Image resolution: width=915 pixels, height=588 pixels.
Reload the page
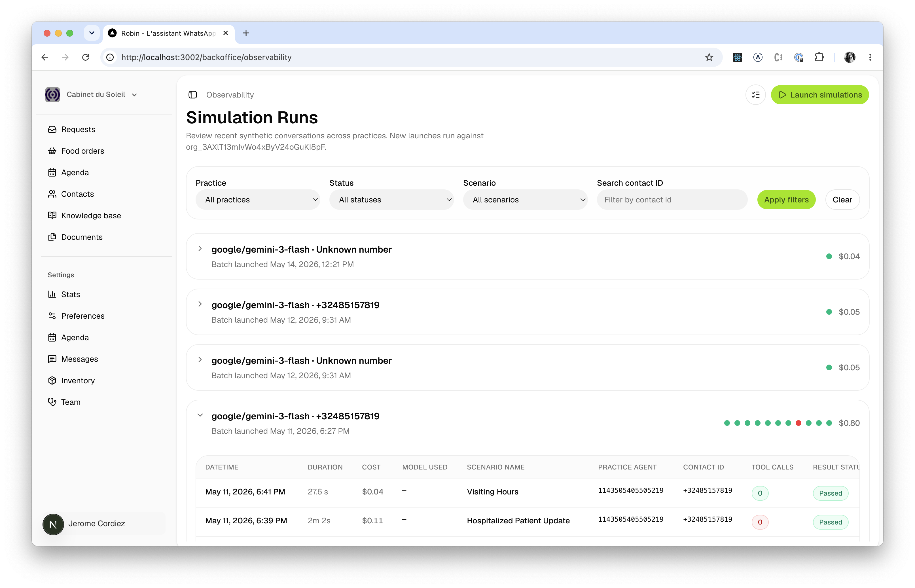click(x=86, y=57)
